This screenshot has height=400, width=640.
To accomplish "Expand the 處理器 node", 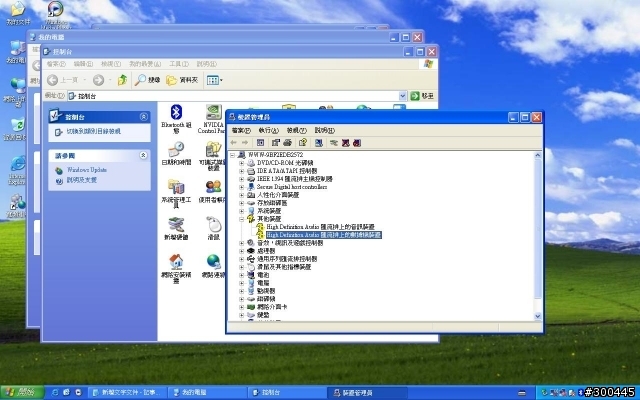I will [241, 251].
